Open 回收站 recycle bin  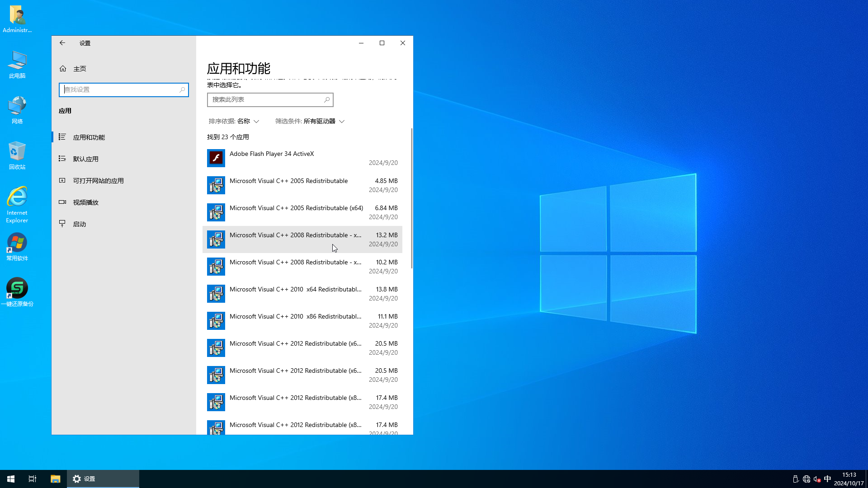point(17,156)
